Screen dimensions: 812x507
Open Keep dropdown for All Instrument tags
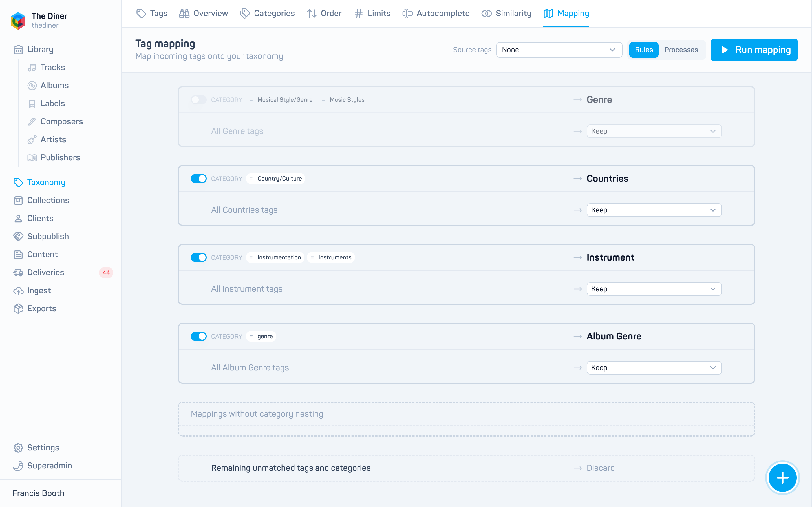click(x=654, y=289)
